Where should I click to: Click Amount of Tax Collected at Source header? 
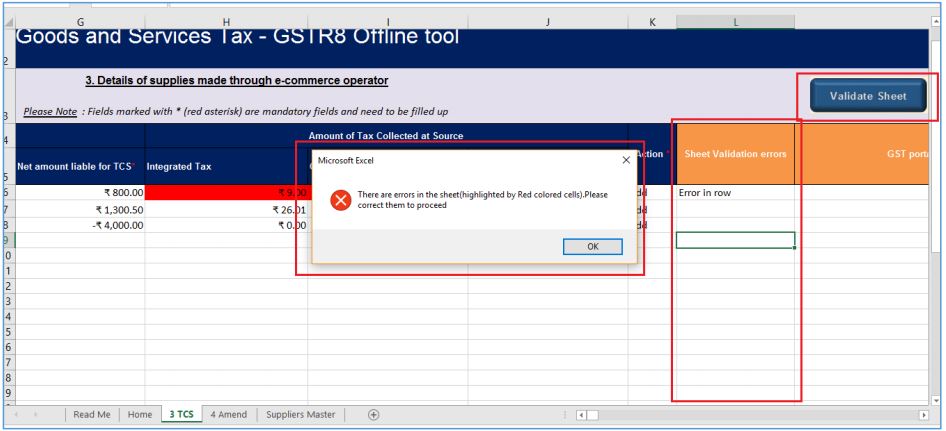coord(386,136)
